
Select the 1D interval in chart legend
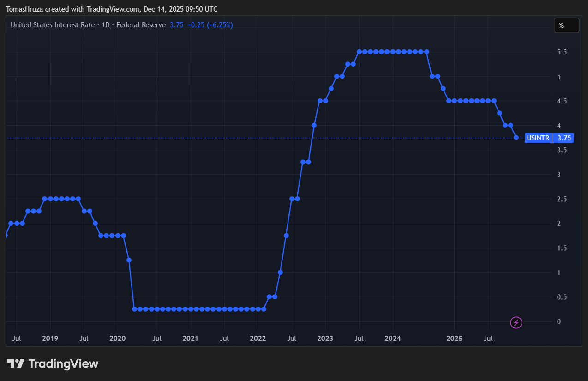pos(106,25)
